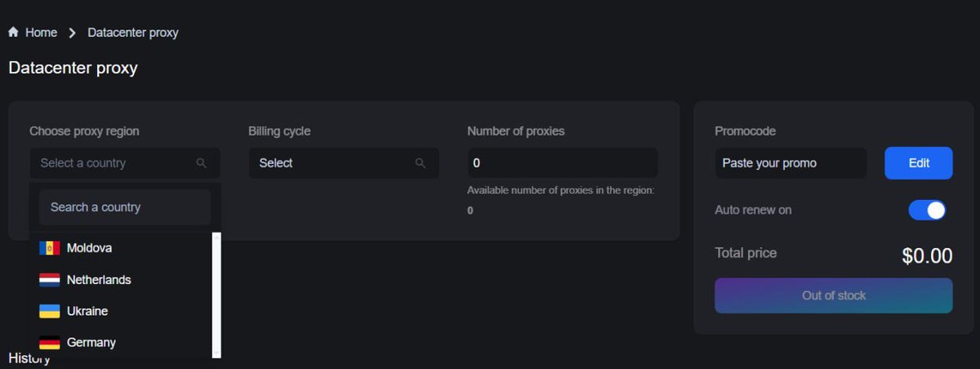Click the Billing cycle magnifier icon
Image resolution: width=980 pixels, height=369 pixels.
421,163
